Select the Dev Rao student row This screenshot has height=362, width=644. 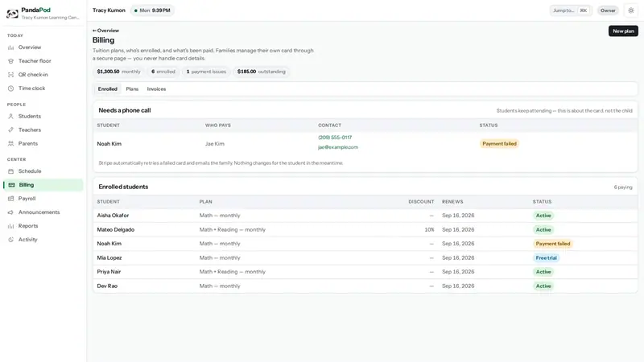[x=365, y=286]
